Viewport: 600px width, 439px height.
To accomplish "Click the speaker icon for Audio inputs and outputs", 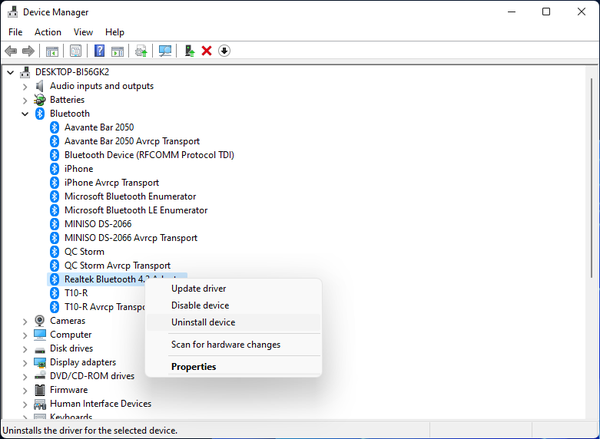I will pos(39,86).
